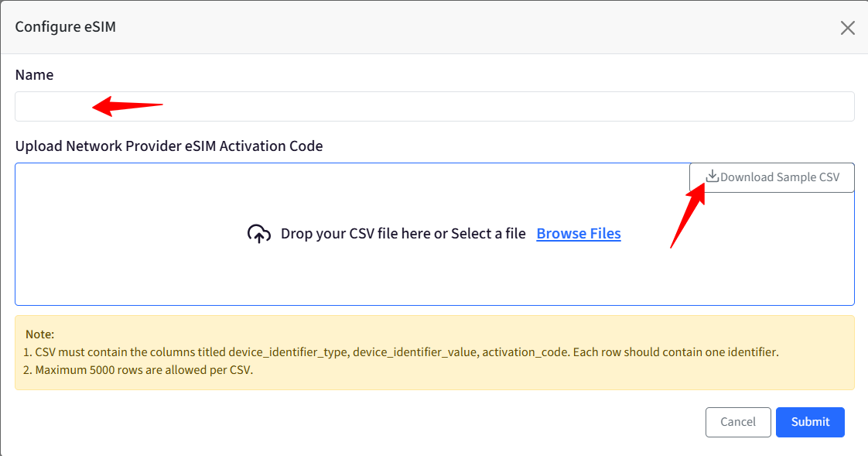This screenshot has width=868, height=456.
Task: Click the note about required CSV columns
Action: click(x=401, y=351)
